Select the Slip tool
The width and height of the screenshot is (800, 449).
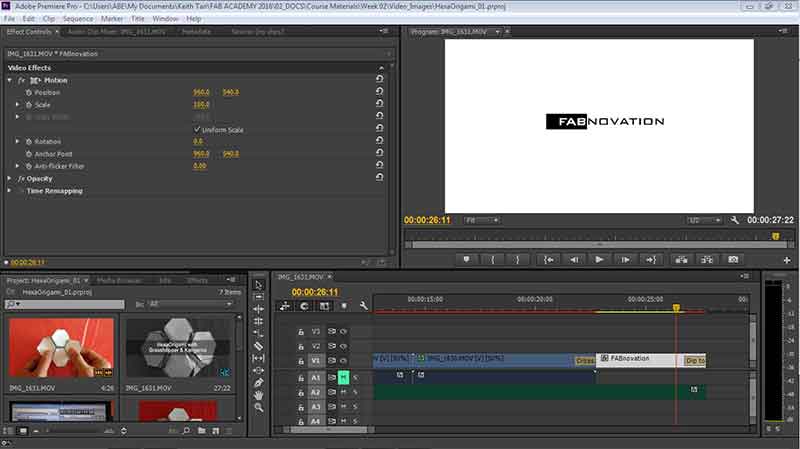click(x=259, y=358)
